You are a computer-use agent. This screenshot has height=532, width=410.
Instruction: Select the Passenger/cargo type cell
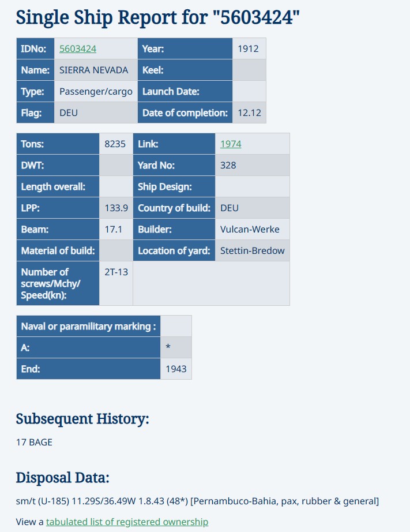click(x=96, y=91)
